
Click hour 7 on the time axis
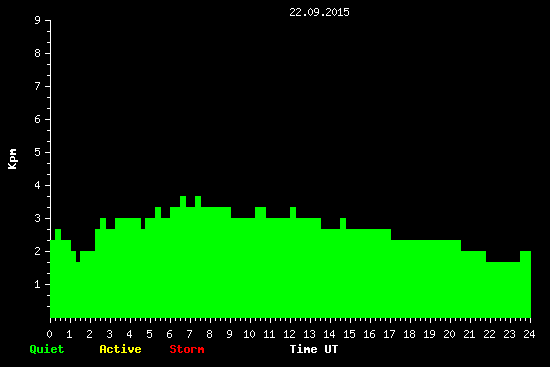(189, 334)
